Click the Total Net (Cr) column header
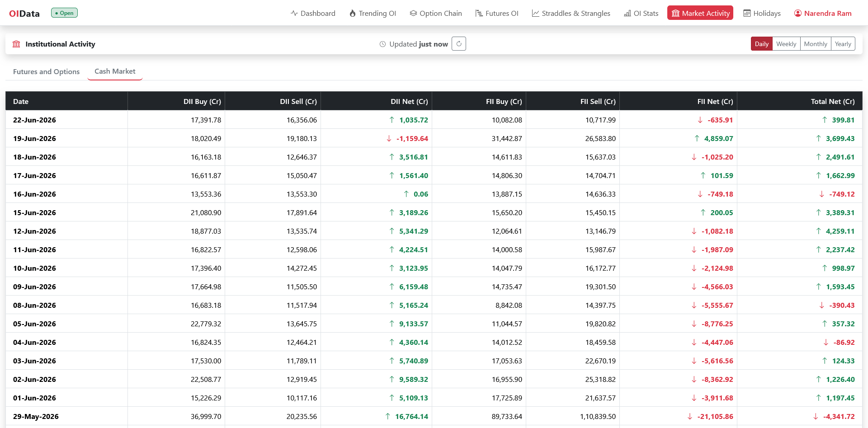868x428 pixels. [800, 101]
